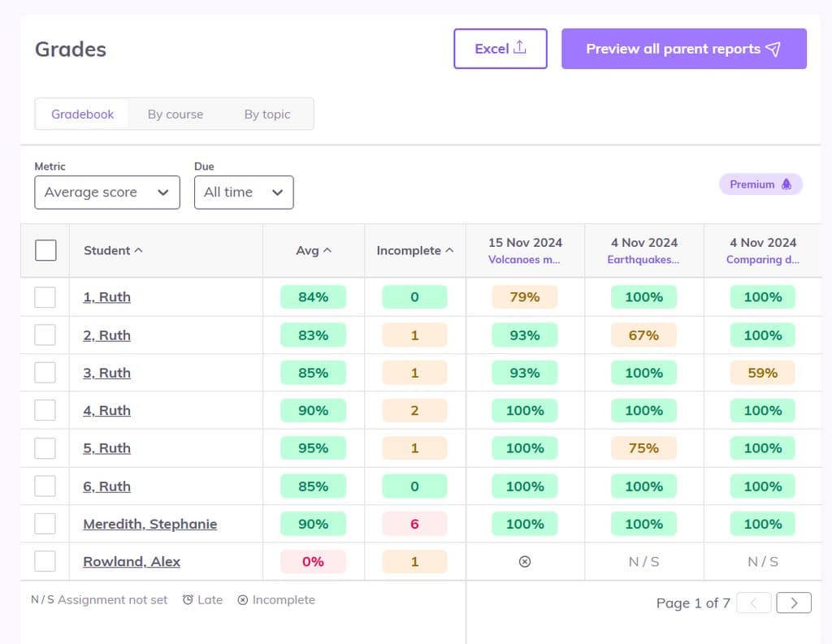Click the Incomplete icon in the legend footer
Screen dimensions: 832x644
pos(242,599)
